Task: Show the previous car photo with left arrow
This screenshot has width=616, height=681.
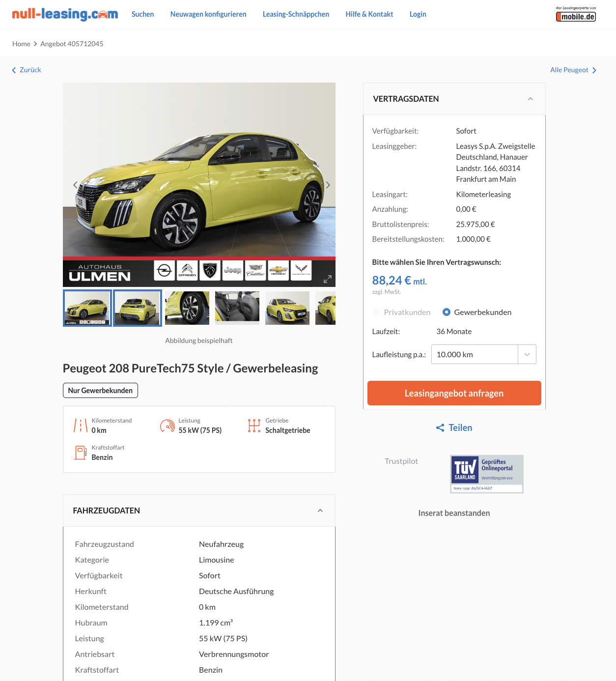Action: point(75,185)
